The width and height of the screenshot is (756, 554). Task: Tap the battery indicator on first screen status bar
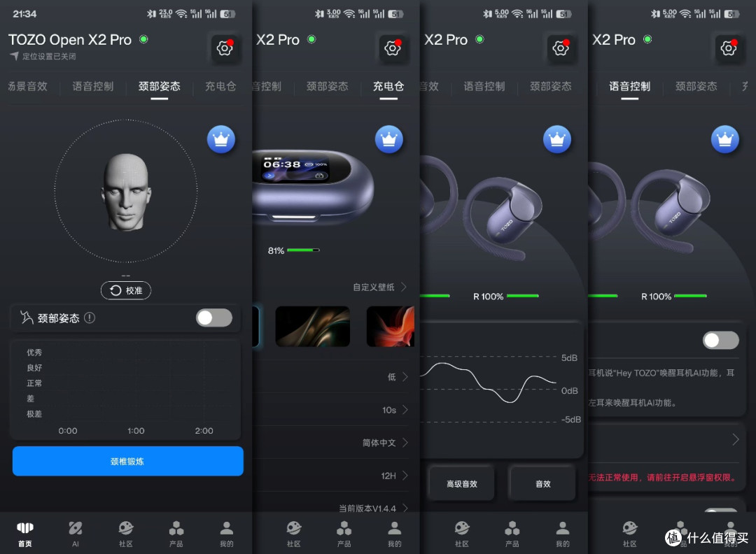227,14
